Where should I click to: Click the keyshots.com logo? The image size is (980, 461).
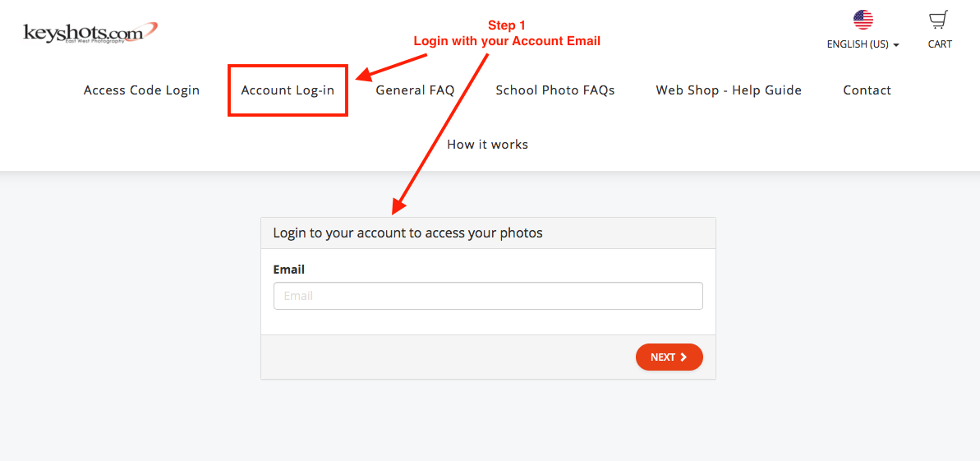(x=90, y=33)
